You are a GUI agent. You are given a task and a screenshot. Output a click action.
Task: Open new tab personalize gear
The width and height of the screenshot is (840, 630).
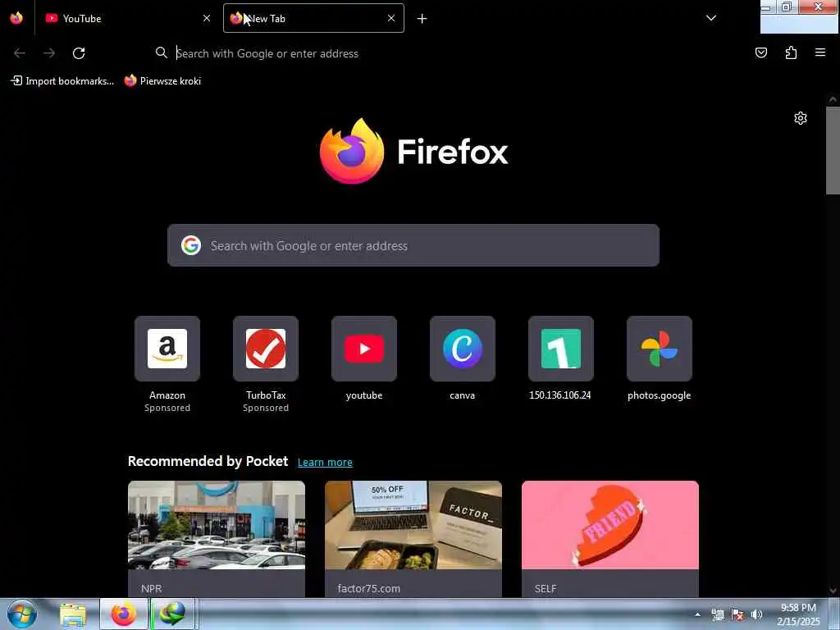801,118
